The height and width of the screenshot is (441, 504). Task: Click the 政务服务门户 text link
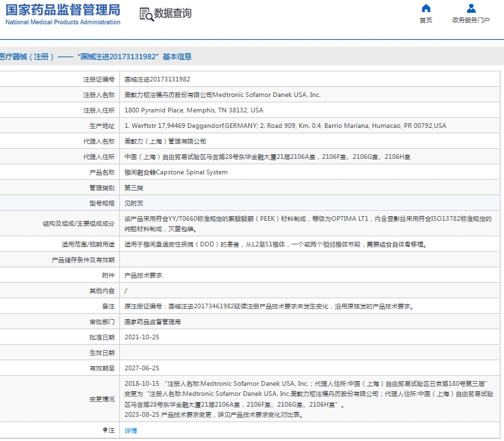[x=471, y=20]
